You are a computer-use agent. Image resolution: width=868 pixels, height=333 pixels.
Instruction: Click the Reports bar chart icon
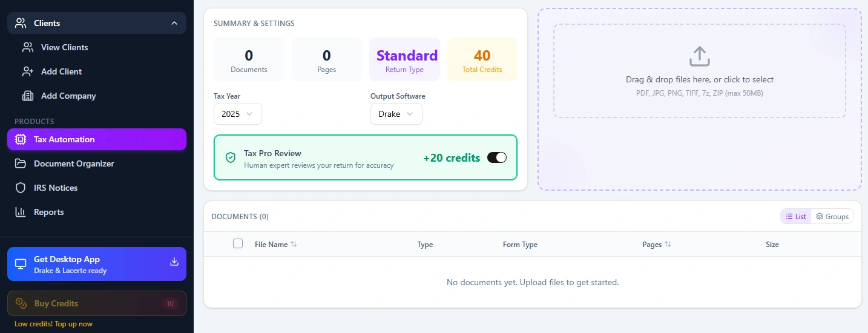coord(21,212)
